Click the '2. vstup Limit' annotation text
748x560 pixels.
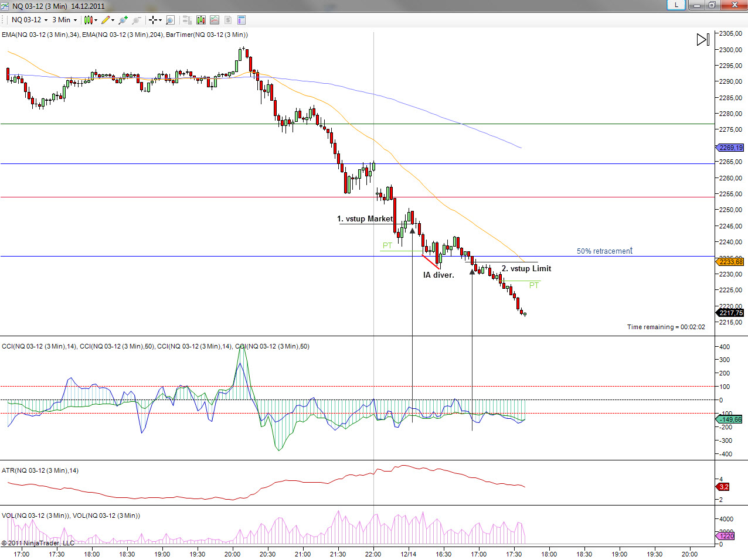click(x=526, y=268)
